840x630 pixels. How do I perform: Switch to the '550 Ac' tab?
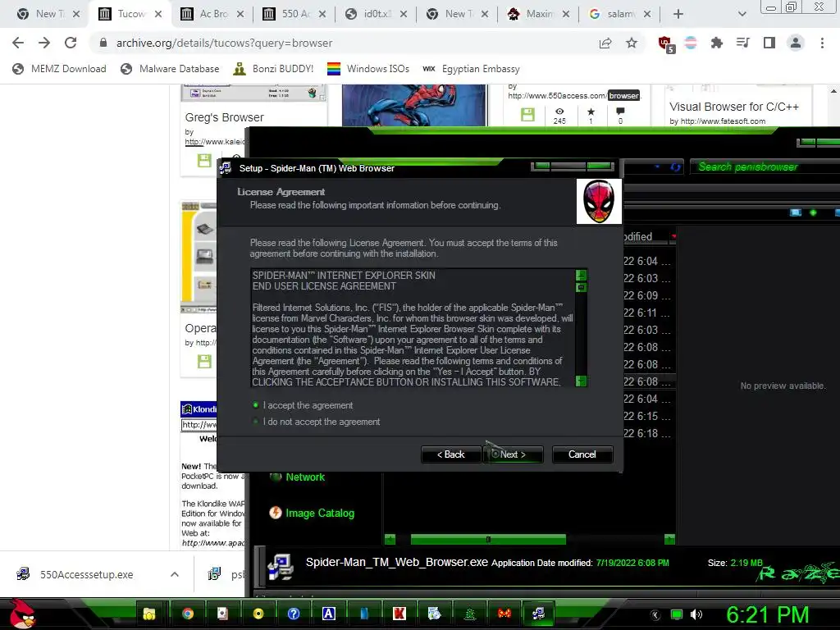pos(294,14)
